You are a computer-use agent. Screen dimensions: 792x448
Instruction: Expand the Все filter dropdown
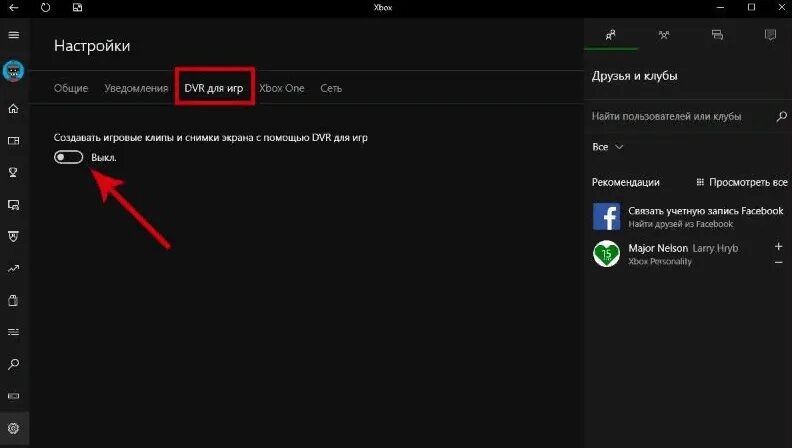[608, 147]
